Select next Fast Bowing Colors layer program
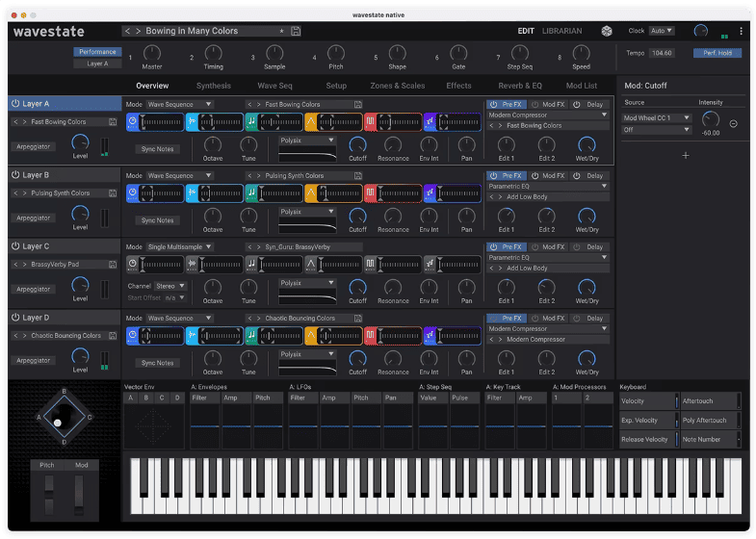 tap(24, 122)
